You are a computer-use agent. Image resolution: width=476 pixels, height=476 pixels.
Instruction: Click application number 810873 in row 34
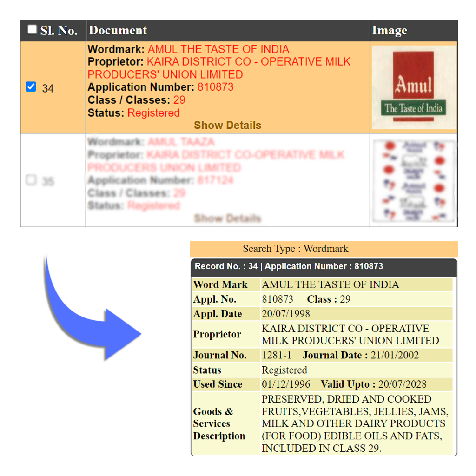pos(215,87)
